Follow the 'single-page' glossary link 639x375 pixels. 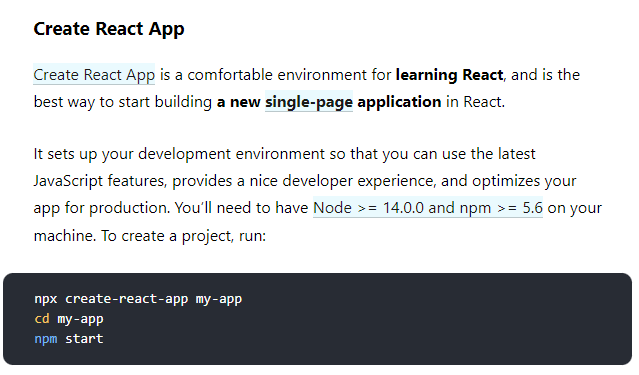309,101
